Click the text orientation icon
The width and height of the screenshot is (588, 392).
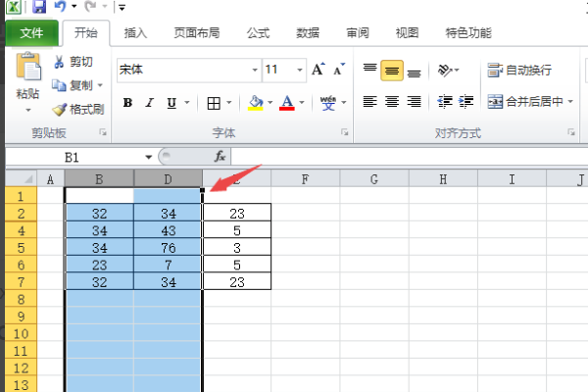point(445,70)
